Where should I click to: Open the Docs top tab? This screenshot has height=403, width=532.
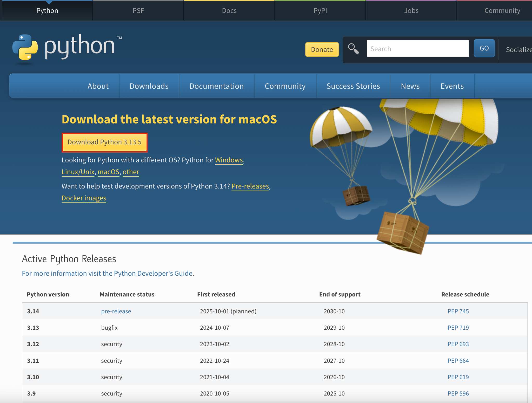tap(229, 10)
